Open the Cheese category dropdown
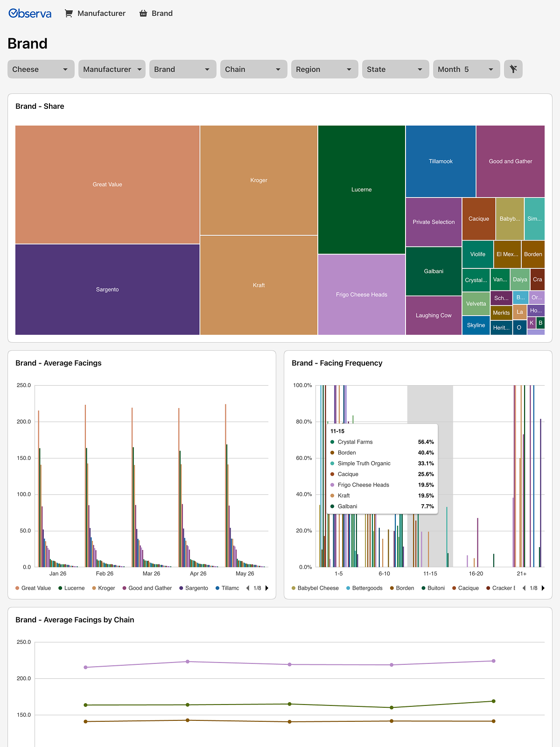Viewport: 560px width, 747px height. (x=41, y=69)
